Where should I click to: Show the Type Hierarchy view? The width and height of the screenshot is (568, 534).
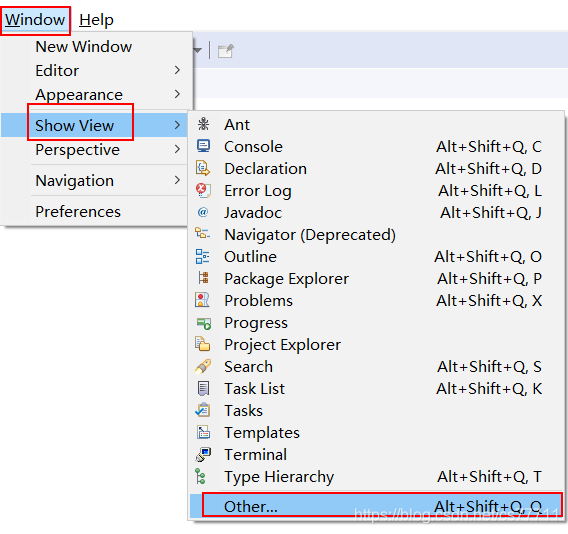tap(377, 476)
